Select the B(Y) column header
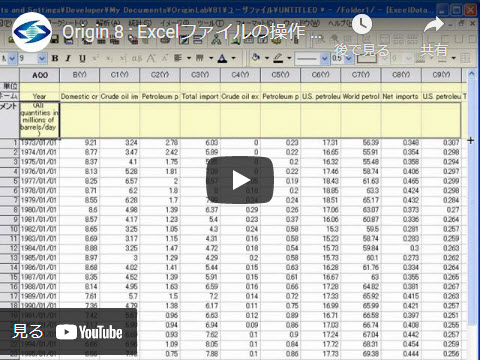The image size is (480, 360). (x=79, y=75)
